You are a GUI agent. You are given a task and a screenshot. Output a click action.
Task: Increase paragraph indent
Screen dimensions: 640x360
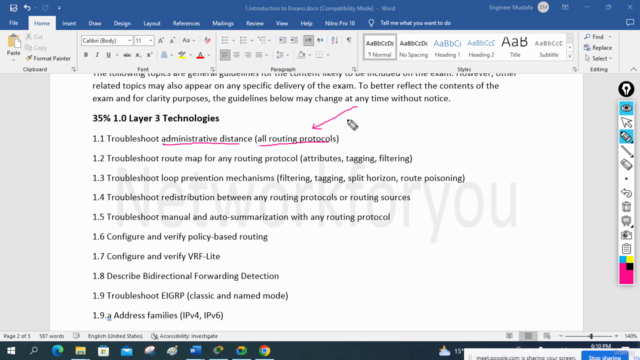click(294, 40)
